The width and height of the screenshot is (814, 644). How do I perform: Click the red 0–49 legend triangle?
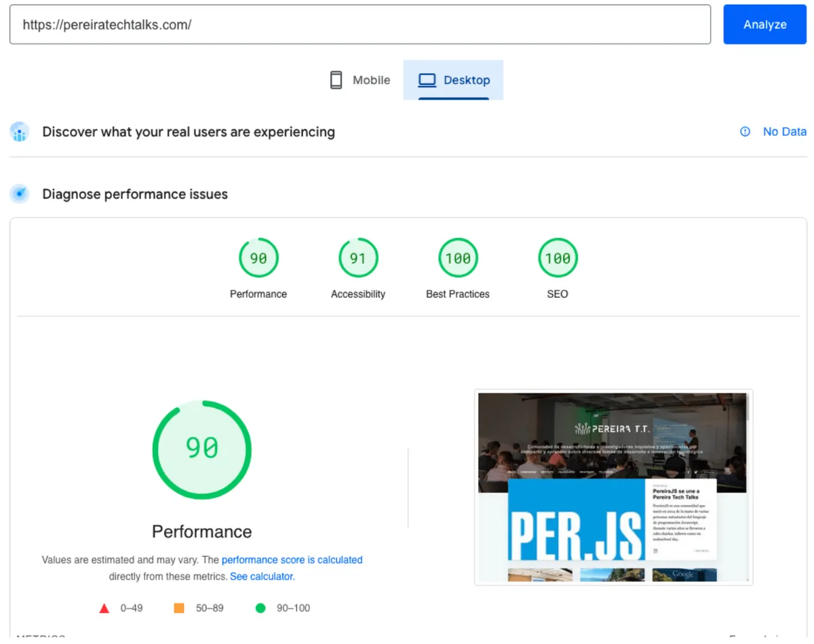click(x=104, y=608)
